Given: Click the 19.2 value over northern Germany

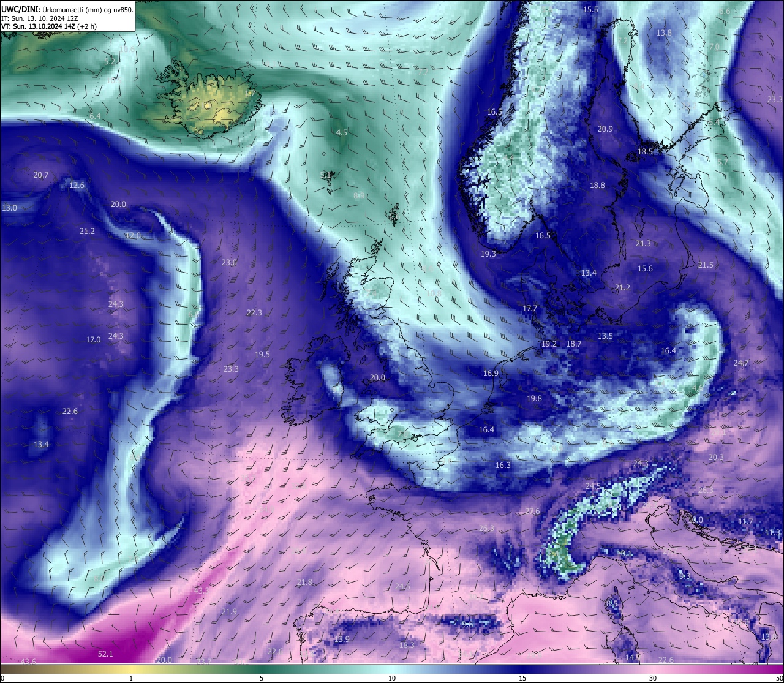Looking at the screenshot, I should click(x=549, y=344).
